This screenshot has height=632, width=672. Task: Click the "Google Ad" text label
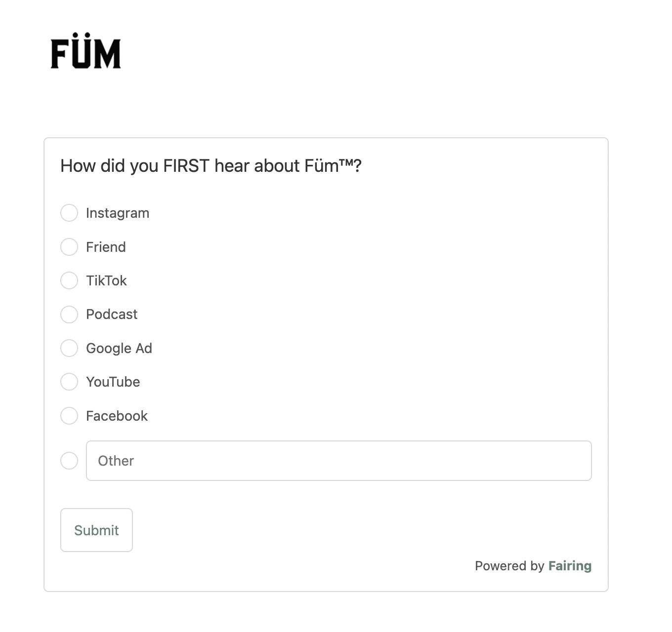119,348
